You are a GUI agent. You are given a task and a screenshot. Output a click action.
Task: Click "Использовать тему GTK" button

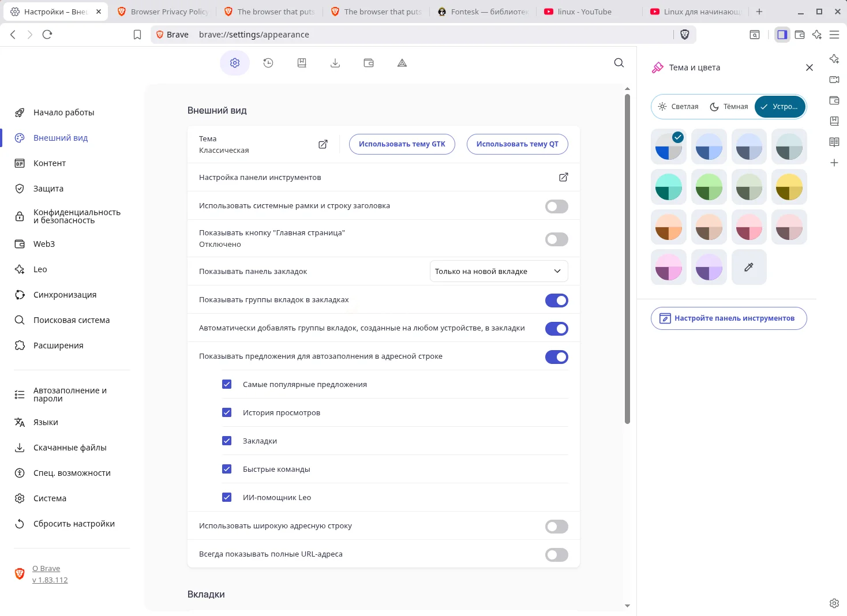tap(402, 144)
